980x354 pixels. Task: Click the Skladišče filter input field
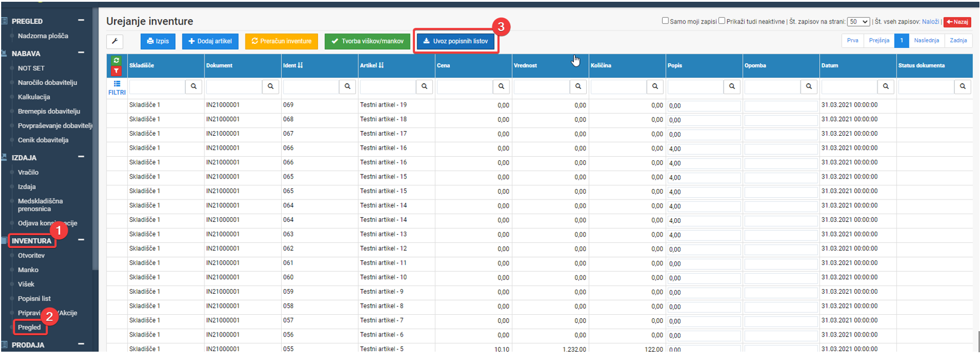(157, 87)
